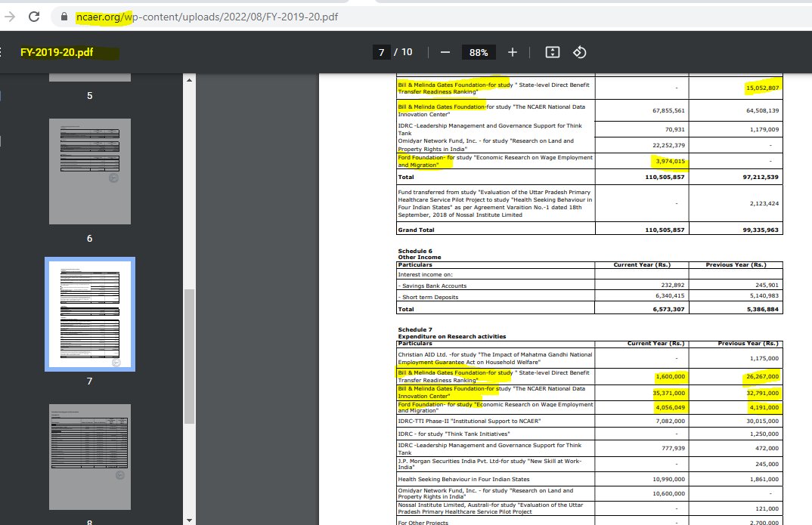812x525 pixels.
Task: Click the highlighted value 26,267,000
Action: (762, 376)
